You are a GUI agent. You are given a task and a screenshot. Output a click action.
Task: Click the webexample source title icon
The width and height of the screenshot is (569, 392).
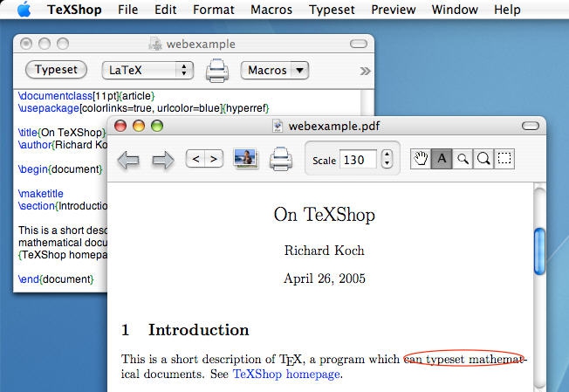click(x=155, y=44)
